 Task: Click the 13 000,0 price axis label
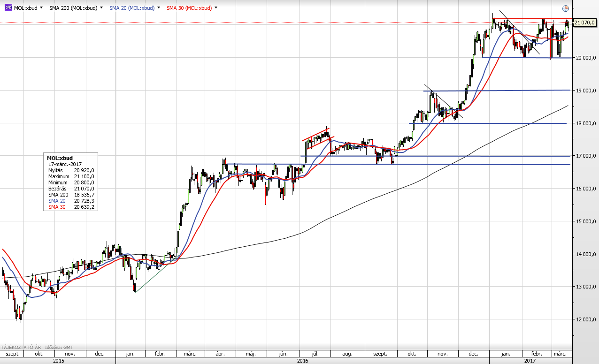585,287
